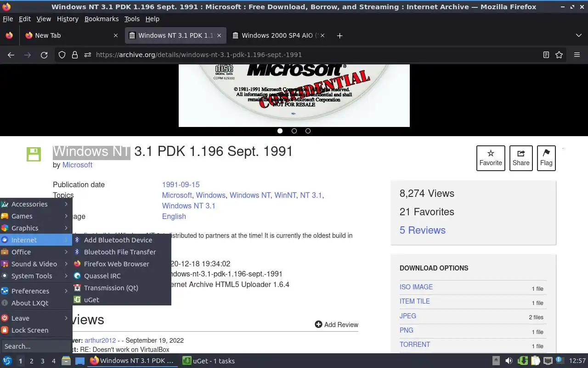The width and height of the screenshot is (588, 368).
Task: Expand the Sound & Video category
Action: coord(36,264)
